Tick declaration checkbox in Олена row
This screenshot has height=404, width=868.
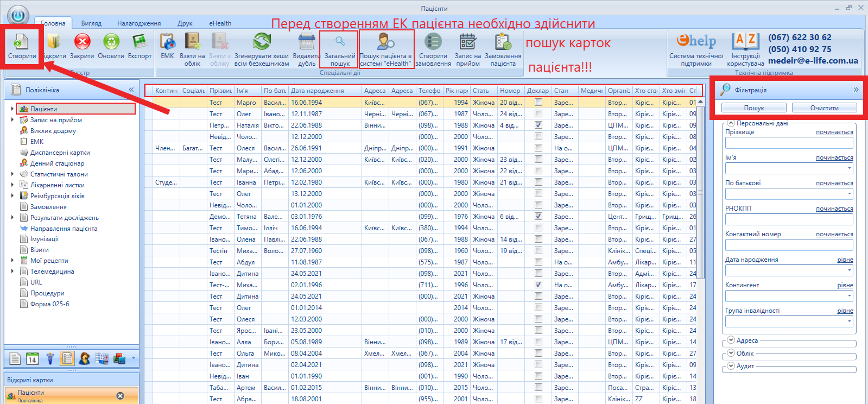tap(538, 239)
